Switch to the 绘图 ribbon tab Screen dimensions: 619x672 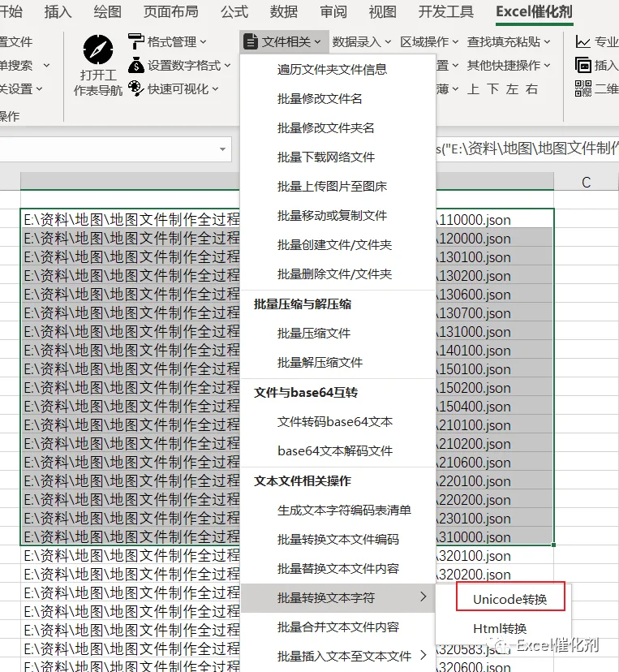click(108, 12)
